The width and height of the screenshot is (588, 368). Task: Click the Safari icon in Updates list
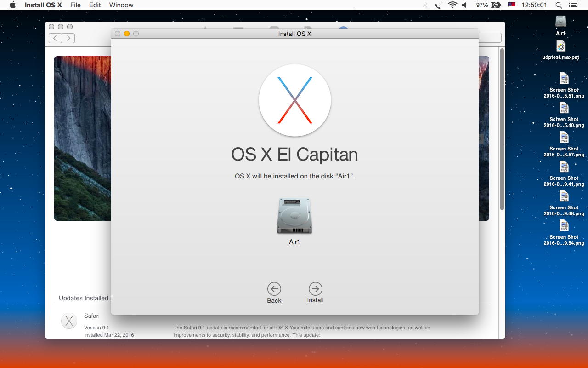tap(69, 321)
